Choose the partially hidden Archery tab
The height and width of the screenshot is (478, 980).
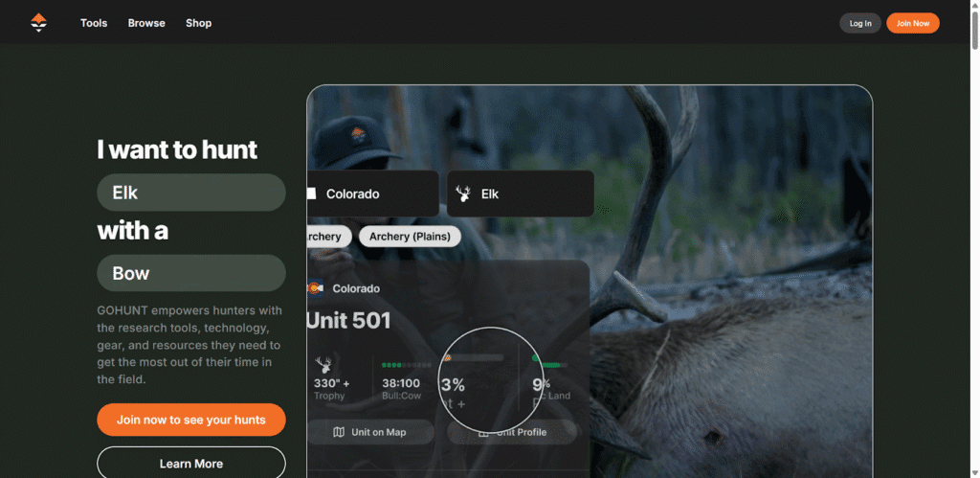click(x=329, y=237)
